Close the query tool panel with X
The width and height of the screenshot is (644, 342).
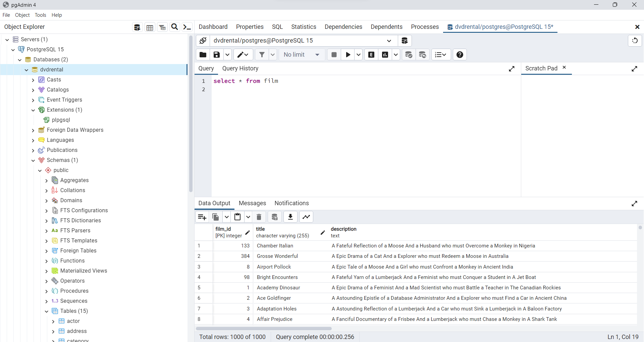(x=637, y=27)
